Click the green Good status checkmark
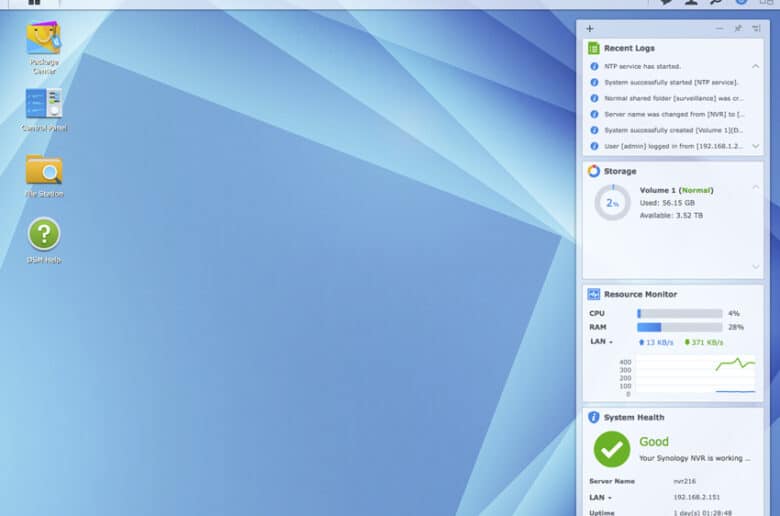Image resolution: width=780 pixels, height=516 pixels. click(x=612, y=449)
